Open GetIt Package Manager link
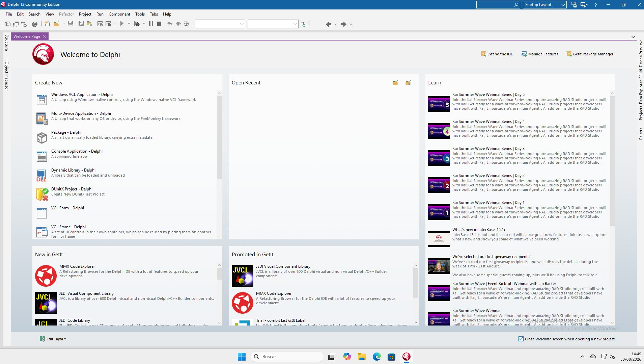This screenshot has height=364, width=644. pyautogui.click(x=590, y=54)
